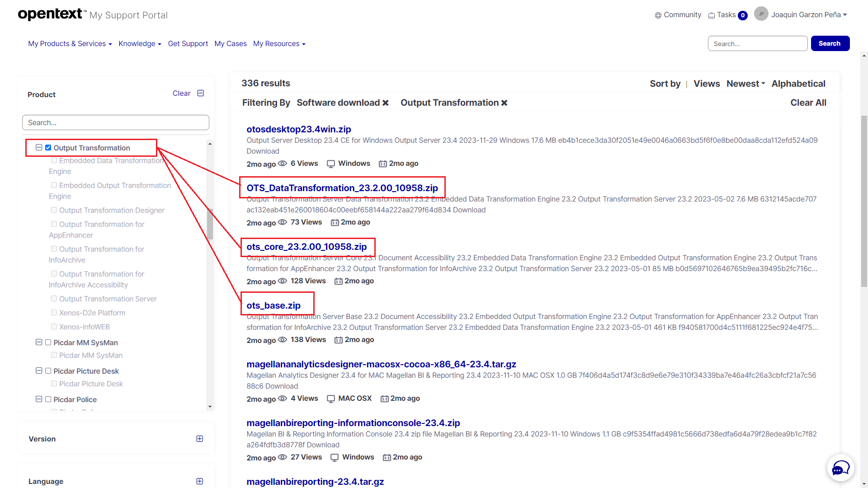Open ots_core_23.2.00_10958.zip download link
This screenshot has height=488, width=868.
point(307,247)
